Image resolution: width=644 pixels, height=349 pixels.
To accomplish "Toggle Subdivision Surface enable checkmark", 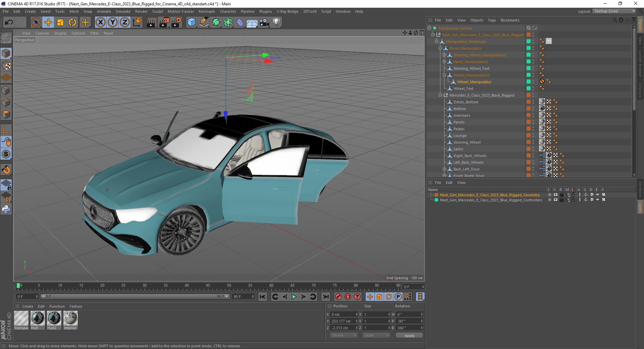I will pyautogui.click(x=536, y=28).
